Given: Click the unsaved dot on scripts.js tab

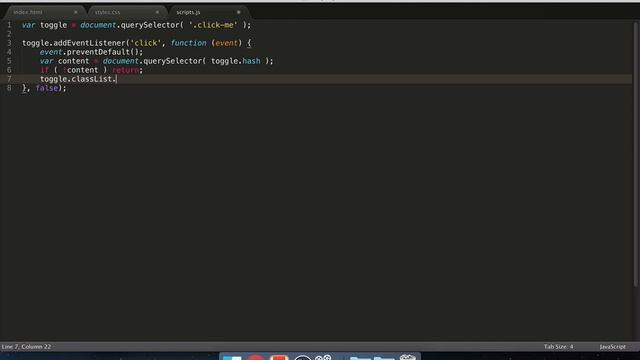Looking at the screenshot, I should pos(239,12).
